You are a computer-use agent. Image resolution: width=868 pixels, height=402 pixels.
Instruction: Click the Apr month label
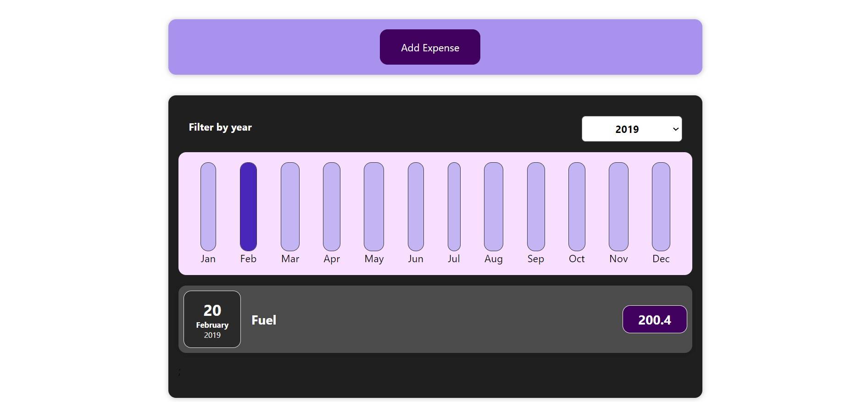(332, 259)
